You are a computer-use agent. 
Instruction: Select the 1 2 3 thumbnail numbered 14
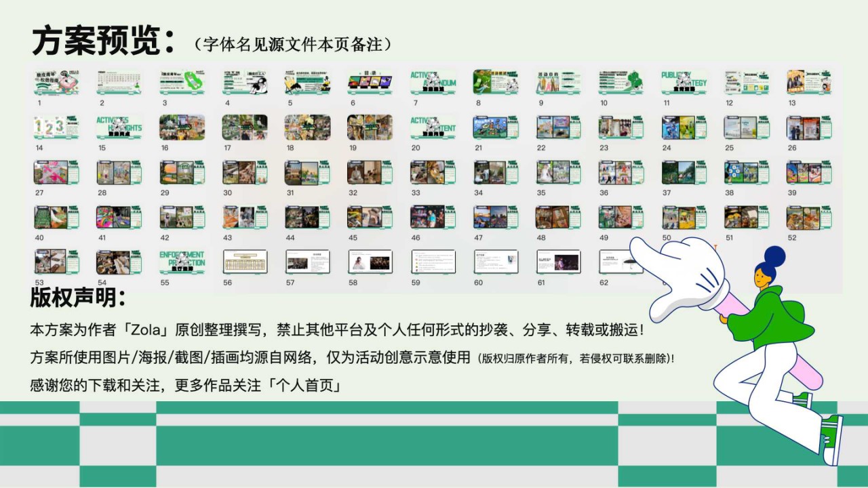click(56, 127)
